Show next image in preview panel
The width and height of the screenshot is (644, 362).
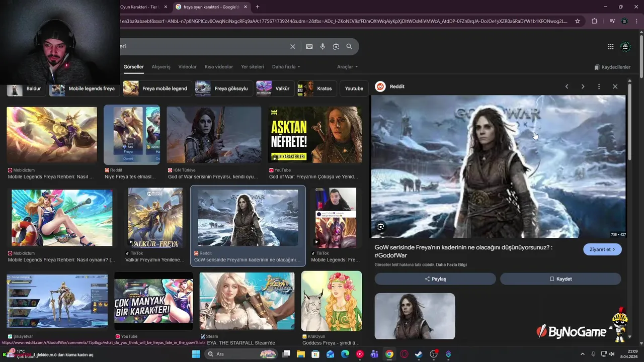coord(583,86)
